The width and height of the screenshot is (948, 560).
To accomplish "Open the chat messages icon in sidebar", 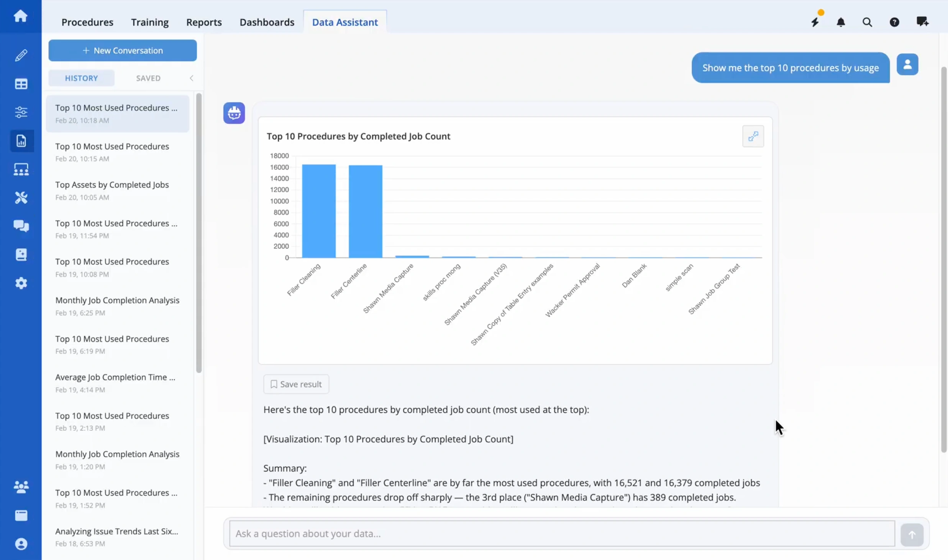I will pos(21,226).
